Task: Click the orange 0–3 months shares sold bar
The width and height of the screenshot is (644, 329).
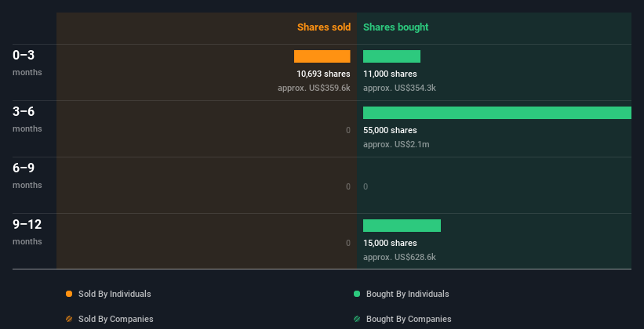Action: 322,56
